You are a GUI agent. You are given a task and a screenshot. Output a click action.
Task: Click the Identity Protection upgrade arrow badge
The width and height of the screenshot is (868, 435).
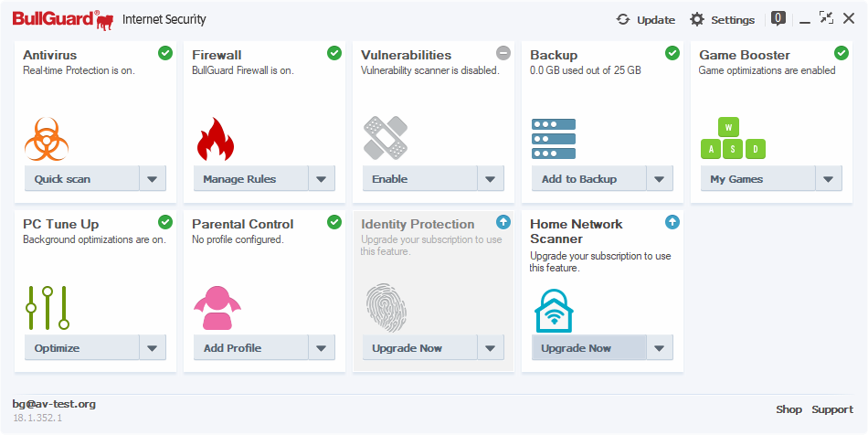pyautogui.click(x=503, y=222)
